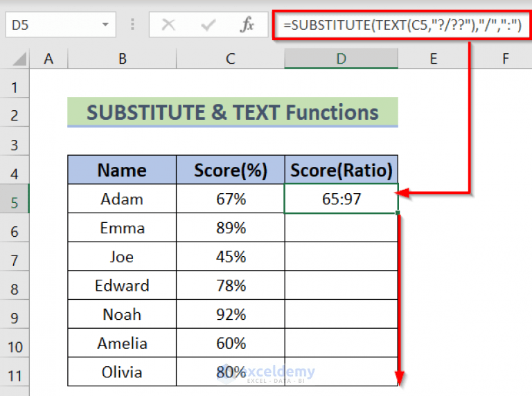Select column F header

click(505, 58)
